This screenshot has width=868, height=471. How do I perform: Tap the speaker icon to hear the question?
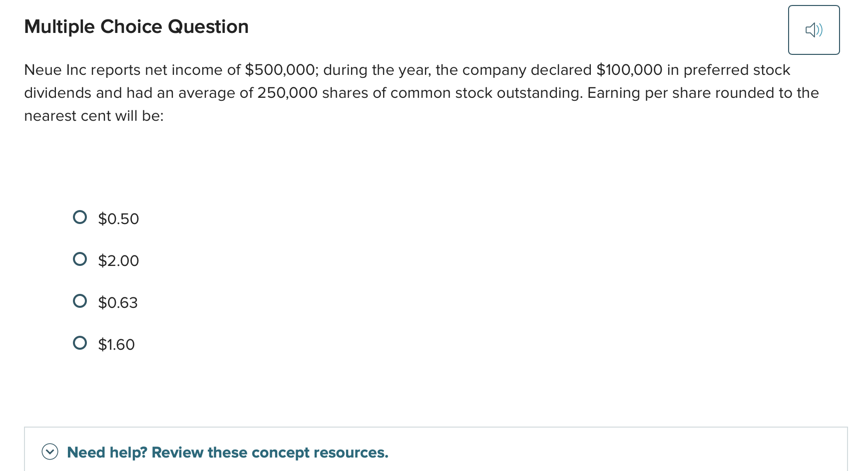click(x=814, y=30)
